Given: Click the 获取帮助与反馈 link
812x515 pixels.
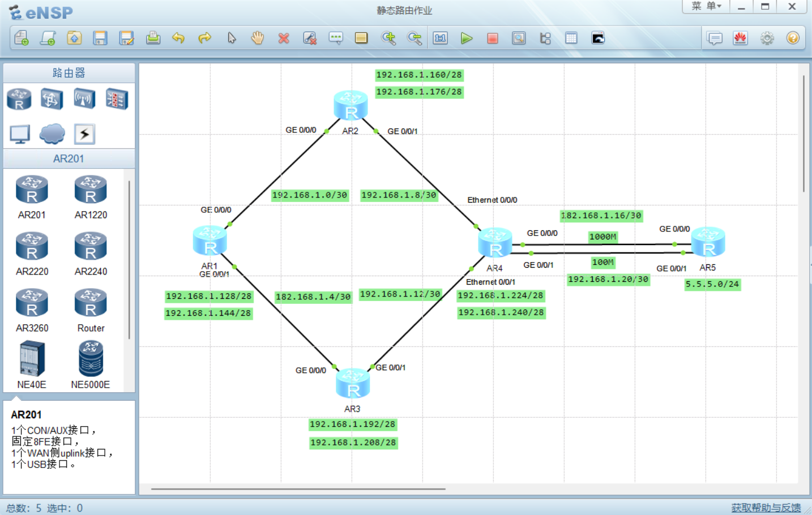Looking at the screenshot, I should pyautogui.click(x=766, y=508).
